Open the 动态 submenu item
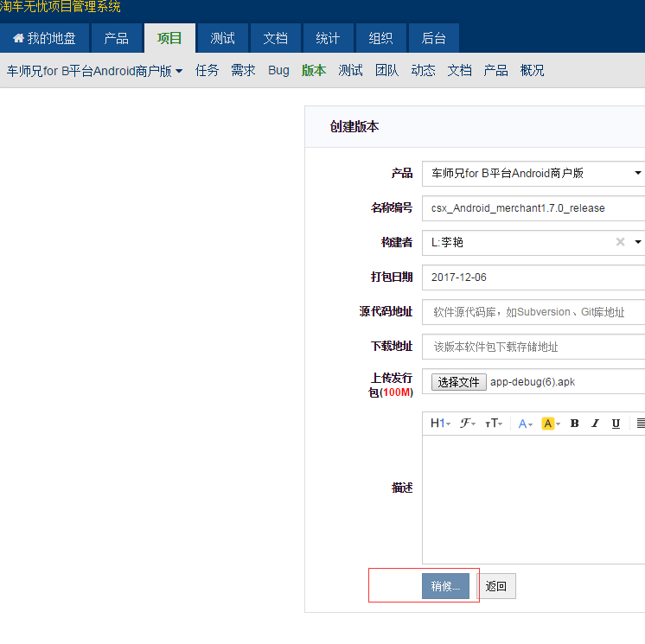Viewport: 645px width, 644px height. tap(424, 70)
